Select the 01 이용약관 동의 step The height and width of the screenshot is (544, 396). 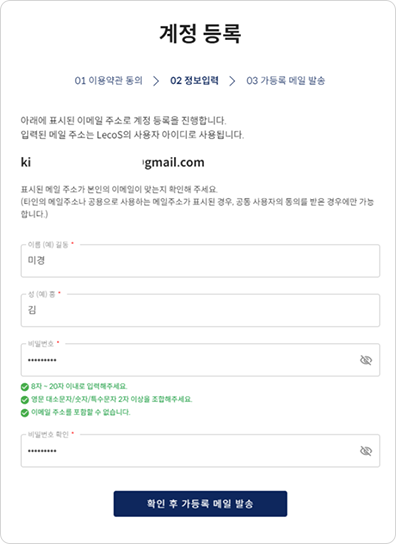108,80
